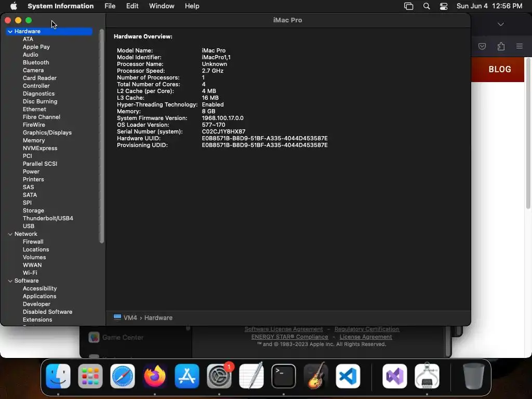This screenshot has height=399, width=532.
Task: Collapse the Software section
Action: point(10,281)
